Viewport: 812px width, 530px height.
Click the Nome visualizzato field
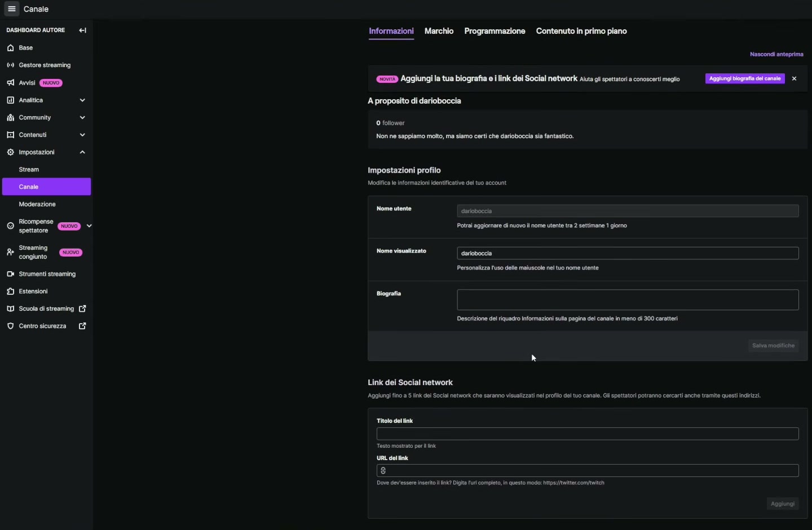click(x=628, y=253)
